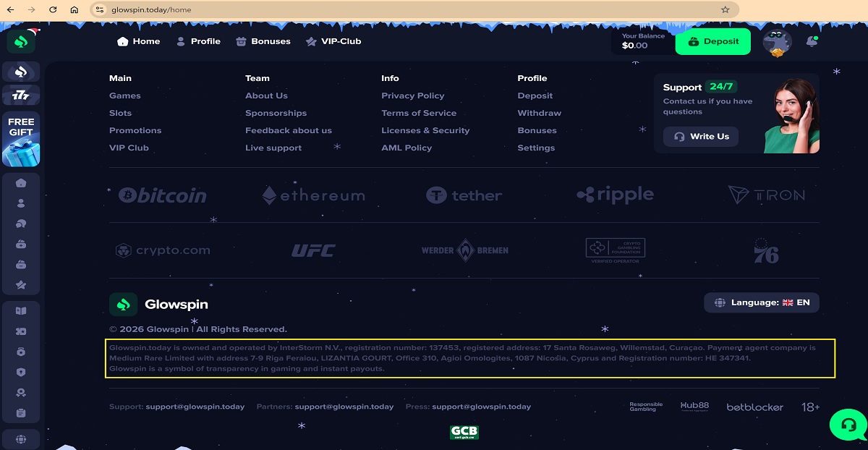Click the Withdraw footer link
This screenshot has height=450, width=868.
click(x=539, y=113)
